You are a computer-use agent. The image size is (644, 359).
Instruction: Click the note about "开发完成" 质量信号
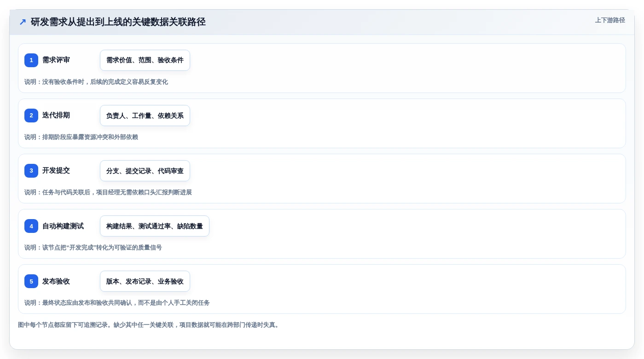[x=93, y=248]
